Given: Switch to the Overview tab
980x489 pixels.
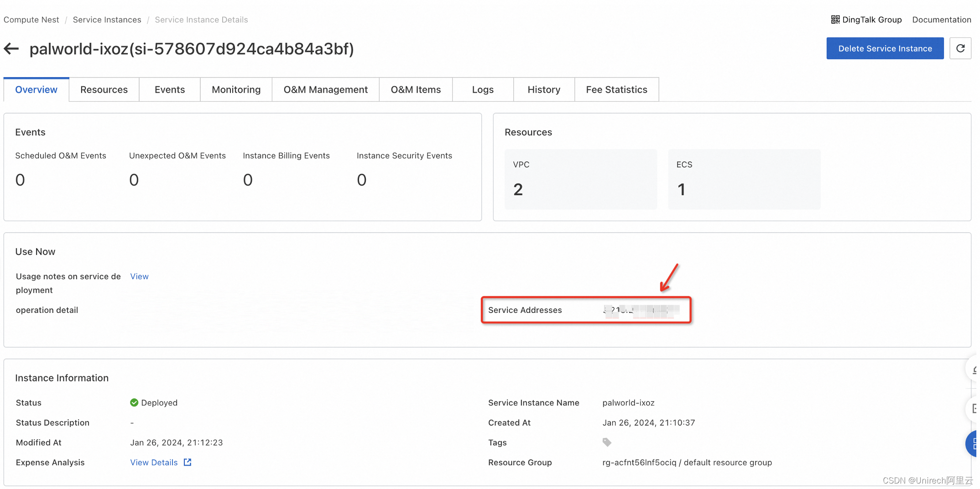Looking at the screenshot, I should pyautogui.click(x=36, y=89).
